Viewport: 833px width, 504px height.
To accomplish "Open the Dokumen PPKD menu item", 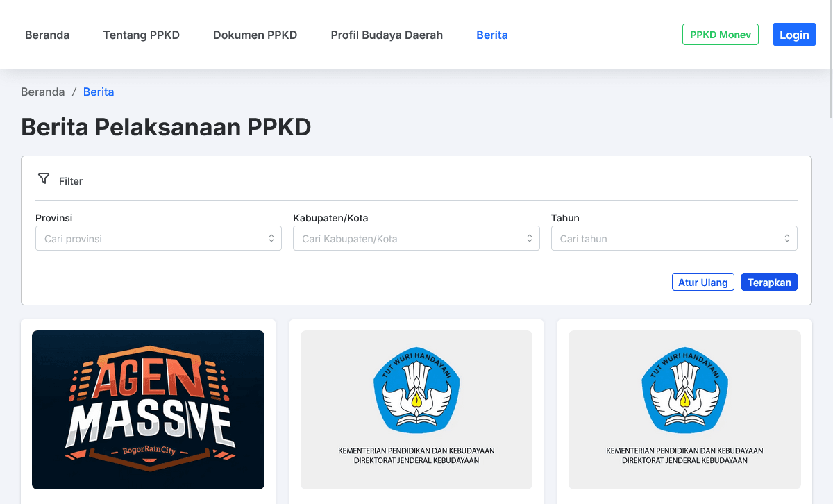I will 255,35.
